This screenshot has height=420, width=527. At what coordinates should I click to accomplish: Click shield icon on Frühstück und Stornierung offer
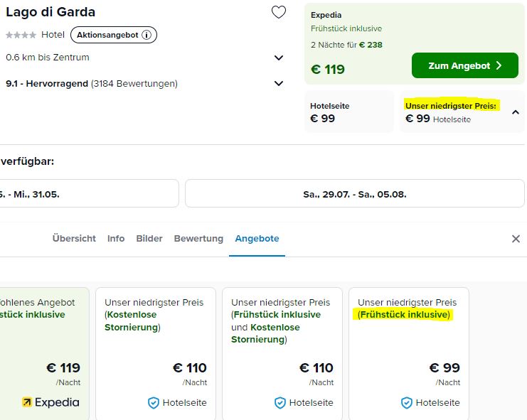pos(280,402)
